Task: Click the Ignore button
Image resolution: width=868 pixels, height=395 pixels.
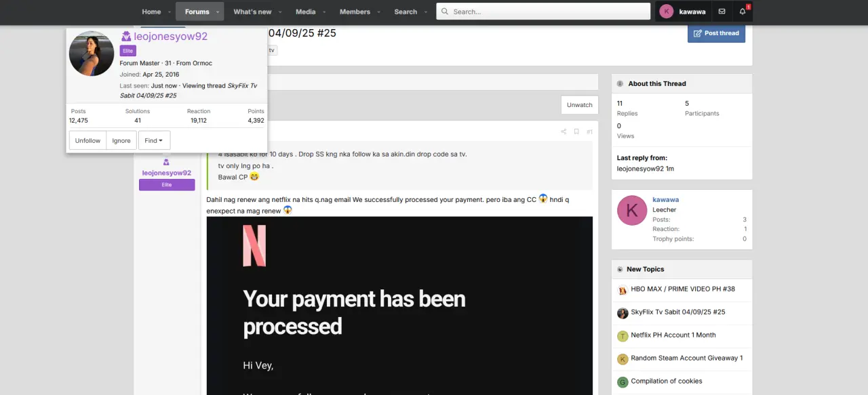Action: tap(121, 140)
